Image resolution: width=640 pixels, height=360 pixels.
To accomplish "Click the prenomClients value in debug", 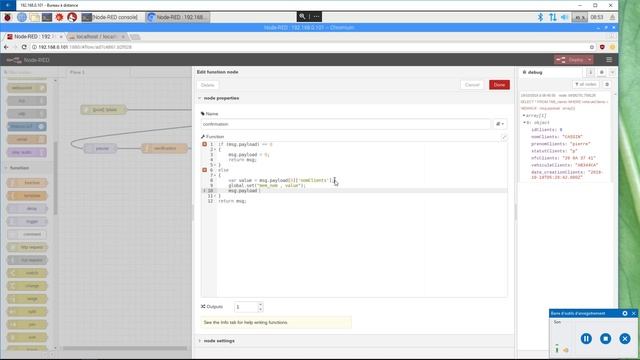I will pyautogui.click(x=580, y=144).
